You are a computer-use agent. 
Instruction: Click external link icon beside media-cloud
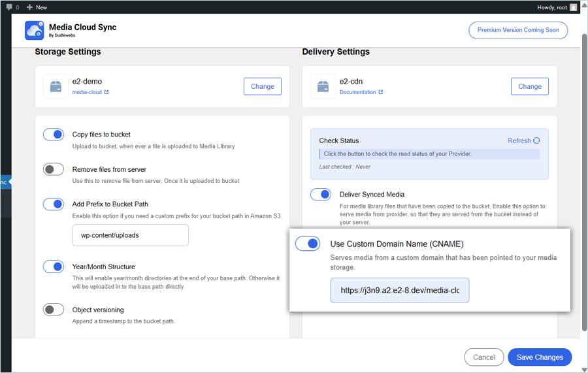click(106, 92)
